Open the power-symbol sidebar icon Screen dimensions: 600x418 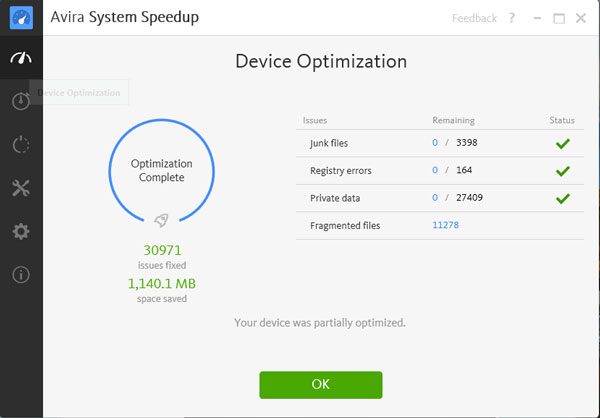21,144
